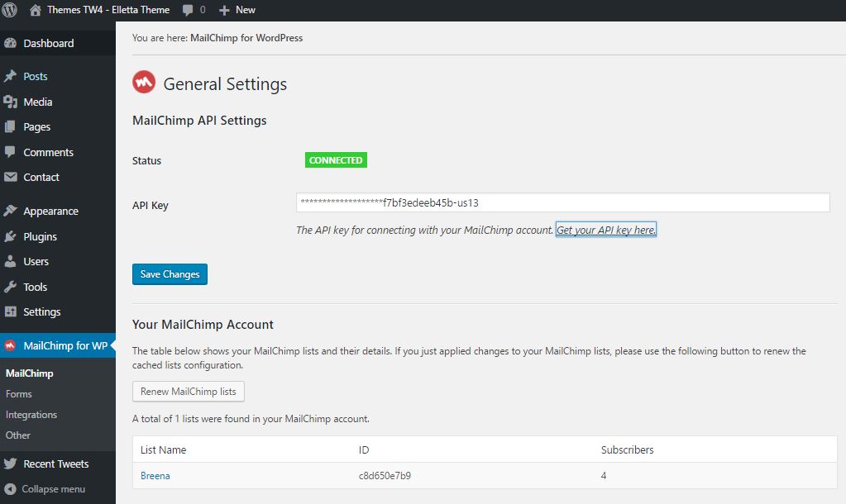Image resolution: width=846 pixels, height=504 pixels.
Task: Click the WordPress logo icon
Action: pyautogui.click(x=9, y=10)
